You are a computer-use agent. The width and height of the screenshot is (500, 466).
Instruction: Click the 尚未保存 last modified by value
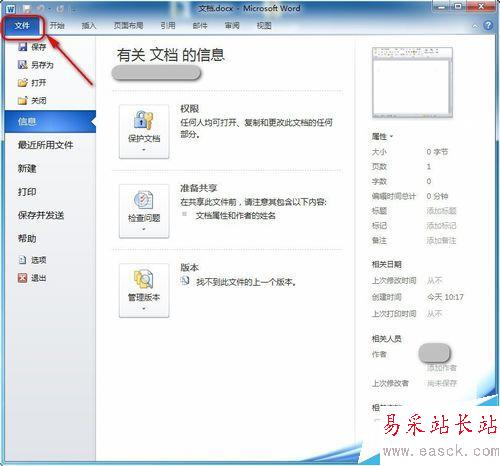(442, 383)
